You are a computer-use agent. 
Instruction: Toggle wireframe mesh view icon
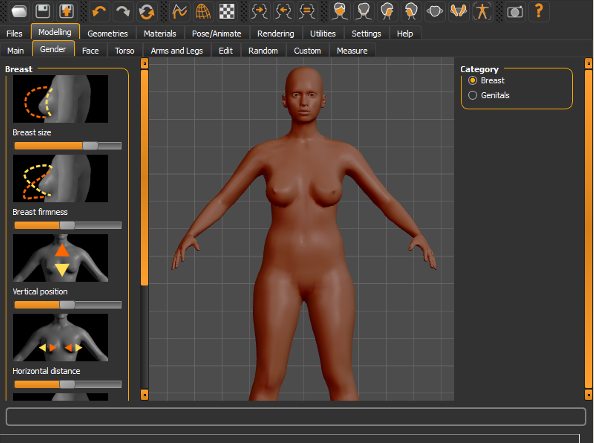(x=203, y=11)
